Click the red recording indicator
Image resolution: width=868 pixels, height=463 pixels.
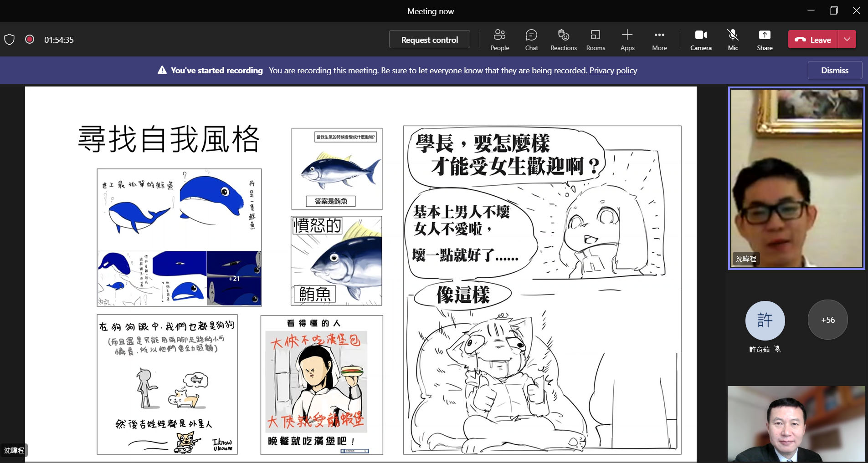pos(29,39)
